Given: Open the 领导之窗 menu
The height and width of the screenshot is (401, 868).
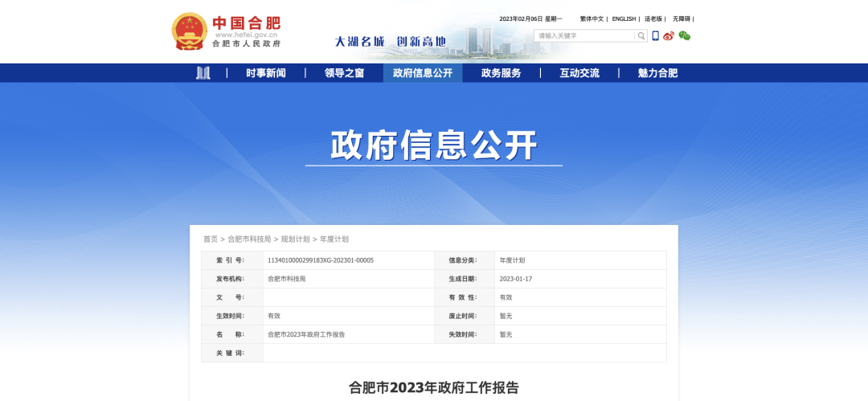Looking at the screenshot, I should 344,73.
